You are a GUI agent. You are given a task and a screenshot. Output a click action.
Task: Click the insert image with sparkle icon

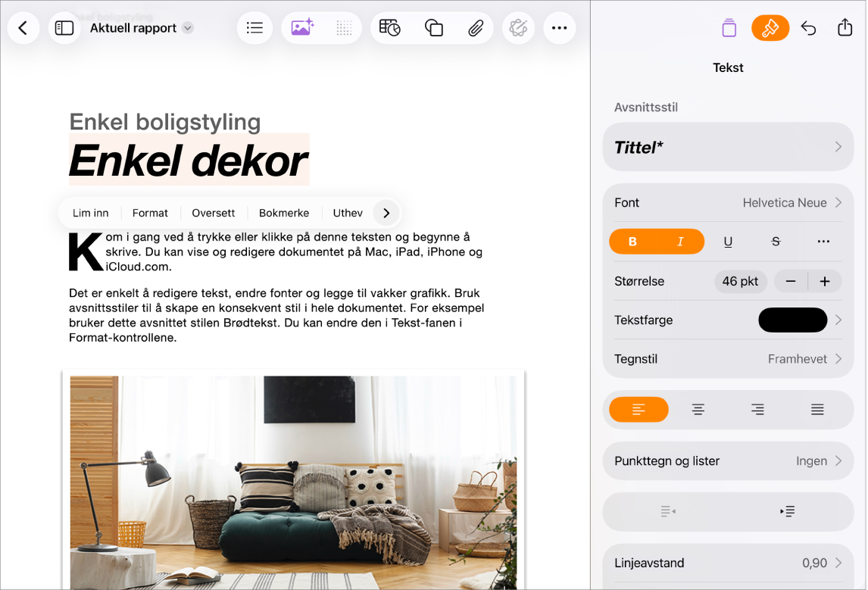pos(302,28)
